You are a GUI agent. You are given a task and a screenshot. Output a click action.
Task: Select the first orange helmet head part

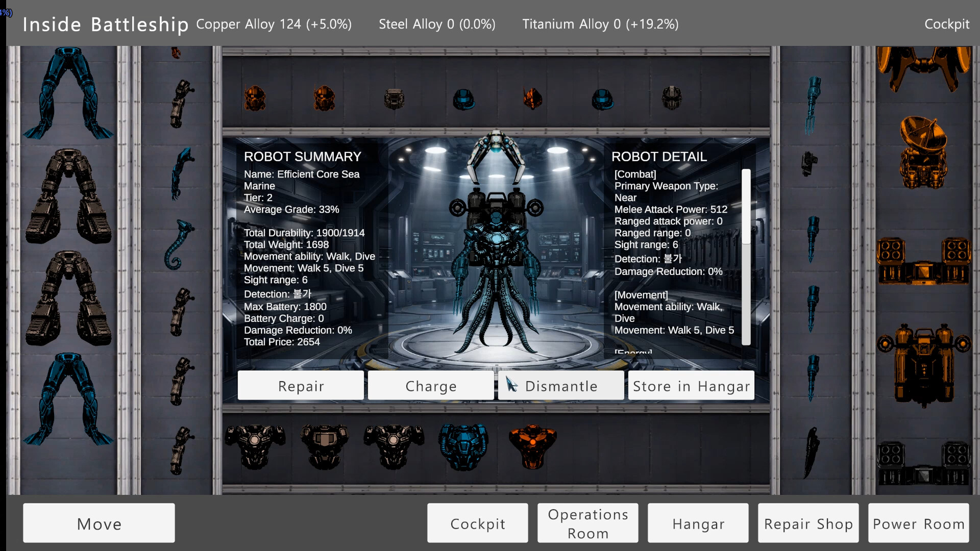coord(255,98)
